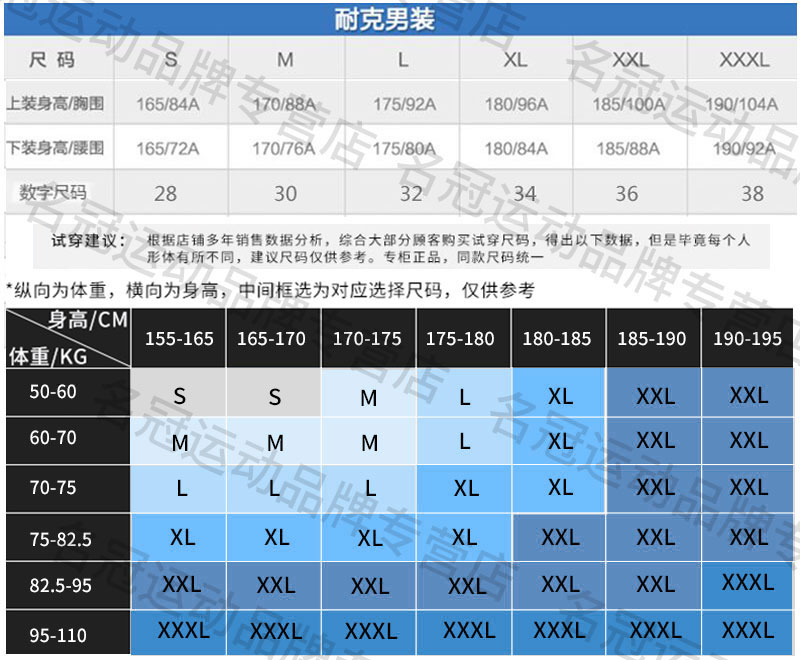Screen dimensions: 800x660
Task: Select the 190-195 height column header
Action: coord(747,338)
